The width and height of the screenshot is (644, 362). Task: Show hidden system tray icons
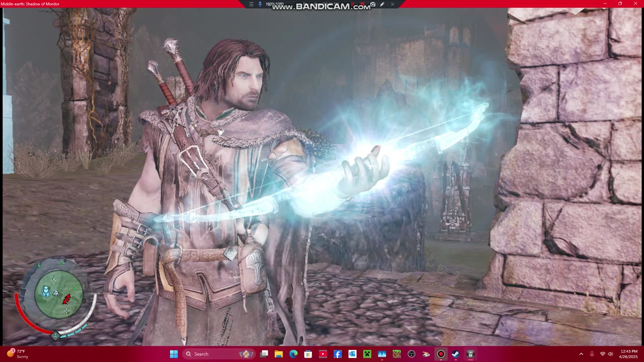click(x=581, y=354)
